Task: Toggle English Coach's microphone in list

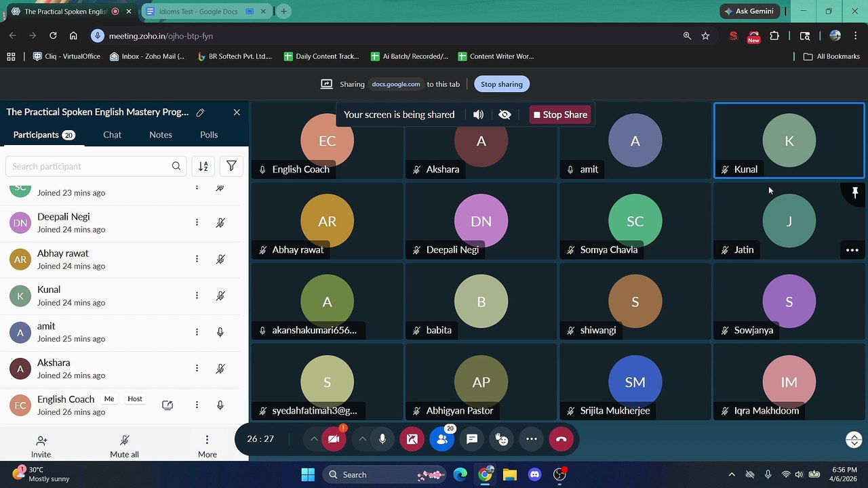Action: [x=220, y=405]
